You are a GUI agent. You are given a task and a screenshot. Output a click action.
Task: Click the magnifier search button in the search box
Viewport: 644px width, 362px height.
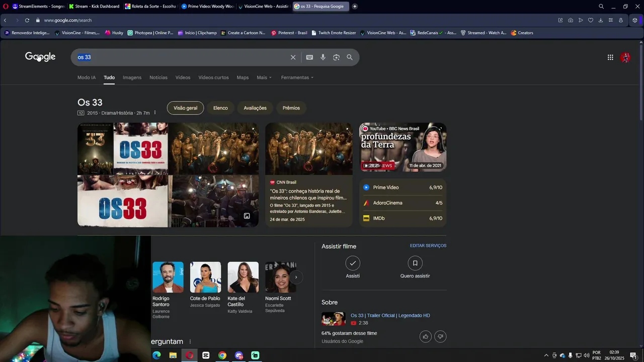(350, 57)
